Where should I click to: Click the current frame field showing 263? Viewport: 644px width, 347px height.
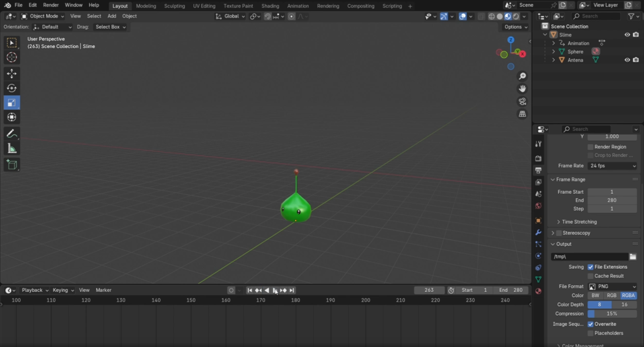(x=429, y=290)
